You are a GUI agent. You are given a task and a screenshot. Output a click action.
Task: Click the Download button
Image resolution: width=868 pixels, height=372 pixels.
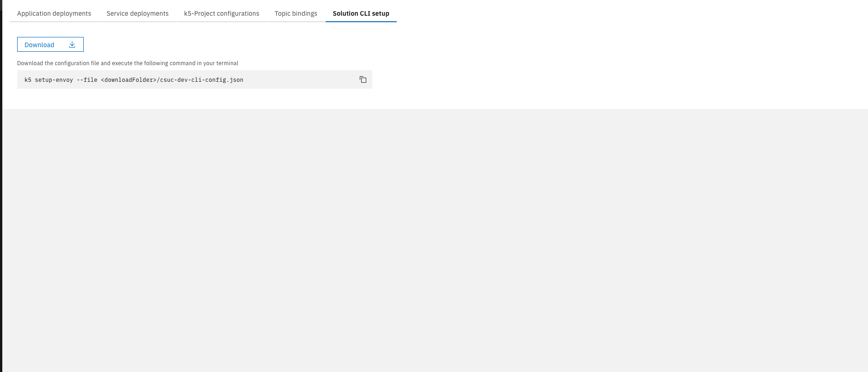pos(50,44)
